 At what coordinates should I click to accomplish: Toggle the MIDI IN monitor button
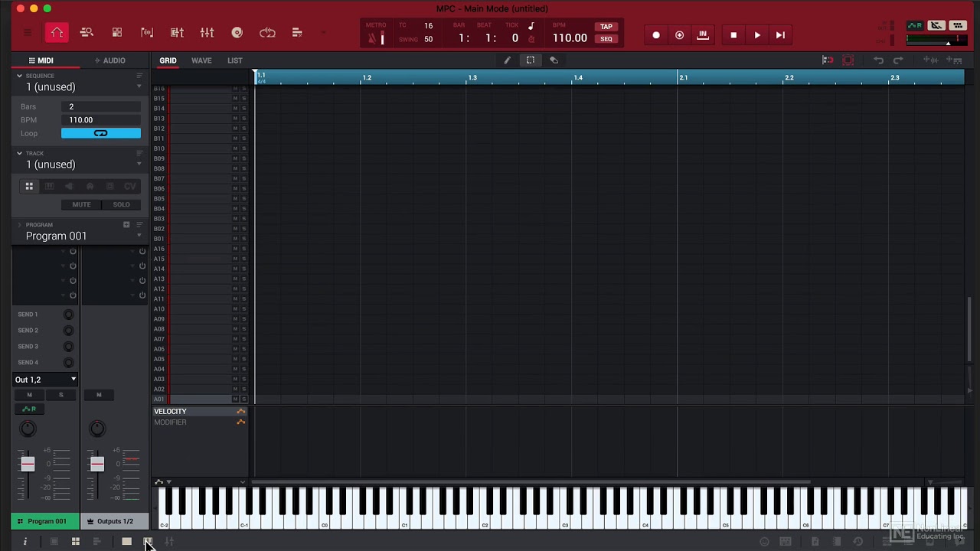(x=702, y=35)
